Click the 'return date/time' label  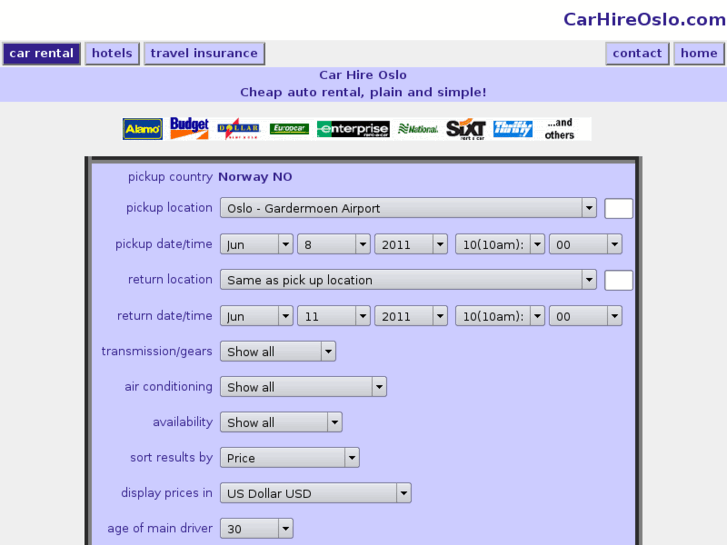tap(165, 316)
